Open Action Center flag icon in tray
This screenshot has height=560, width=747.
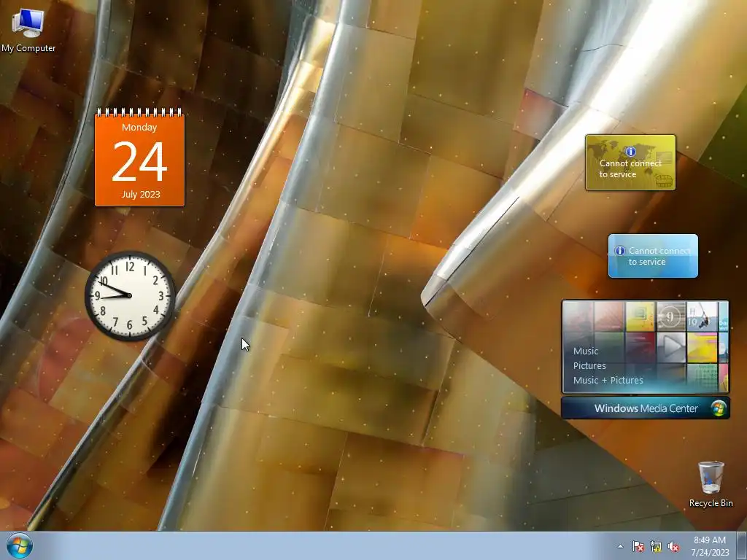(x=638, y=546)
